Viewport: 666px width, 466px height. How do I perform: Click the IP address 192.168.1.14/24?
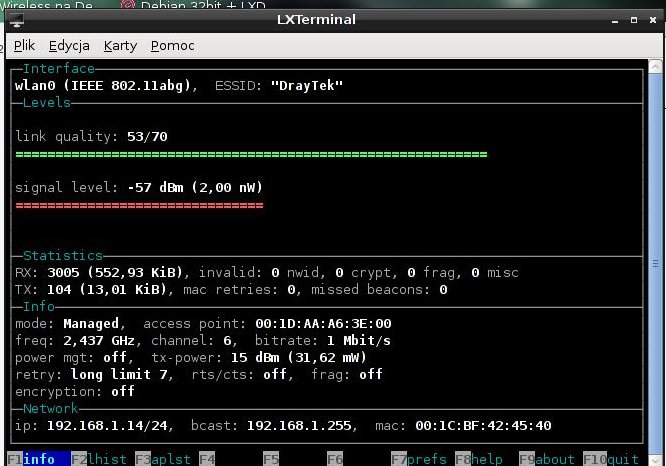tap(94, 425)
